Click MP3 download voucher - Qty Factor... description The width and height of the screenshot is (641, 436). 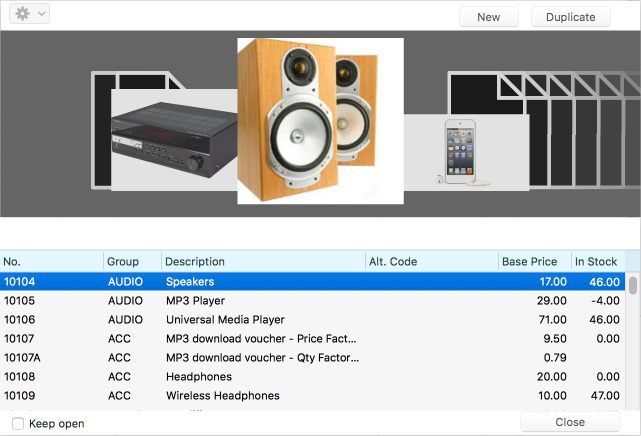tap(262, 358)
